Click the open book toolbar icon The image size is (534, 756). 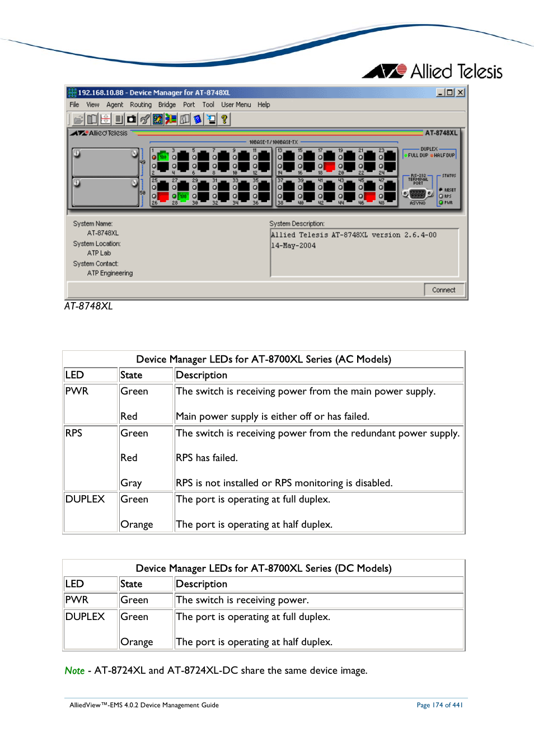pos(92,119)
